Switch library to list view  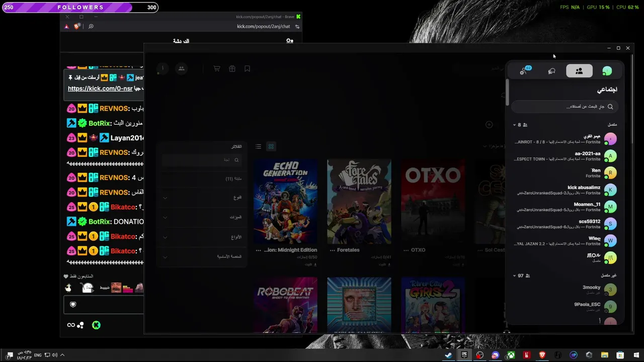click(258, 146)
